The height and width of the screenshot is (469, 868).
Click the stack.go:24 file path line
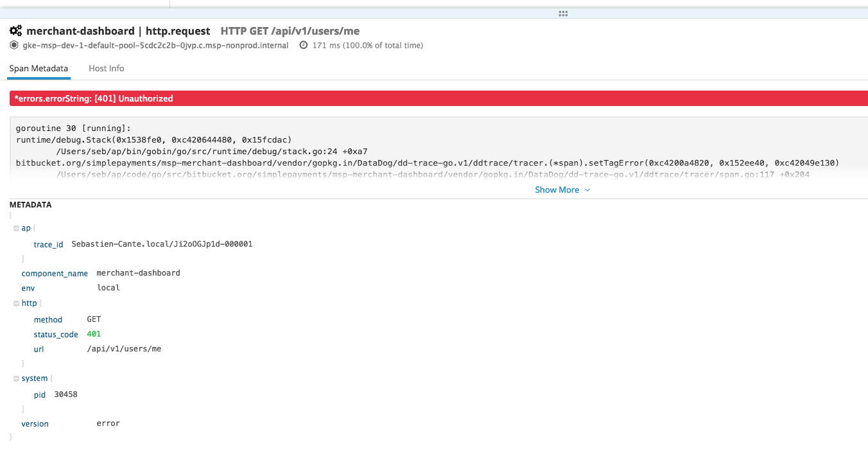tap(212, 151)
